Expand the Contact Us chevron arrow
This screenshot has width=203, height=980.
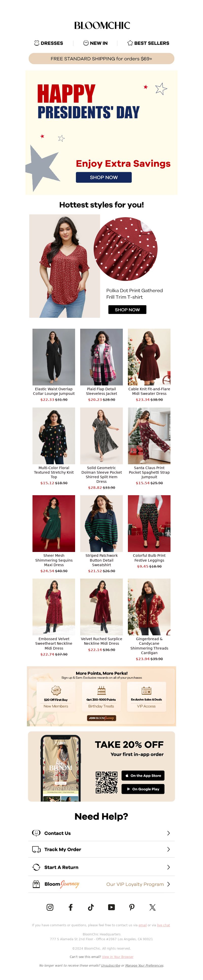tap(168, 833)
